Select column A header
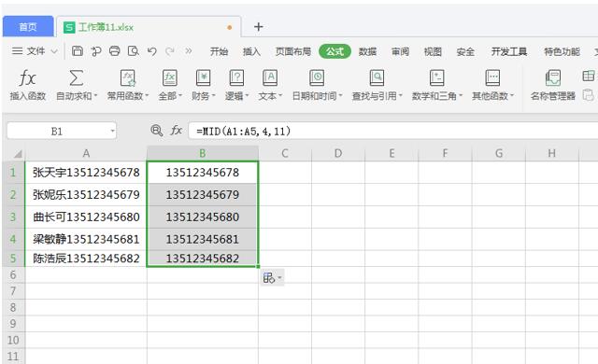This screenshot has width=598, height=364. coord(86,153)
